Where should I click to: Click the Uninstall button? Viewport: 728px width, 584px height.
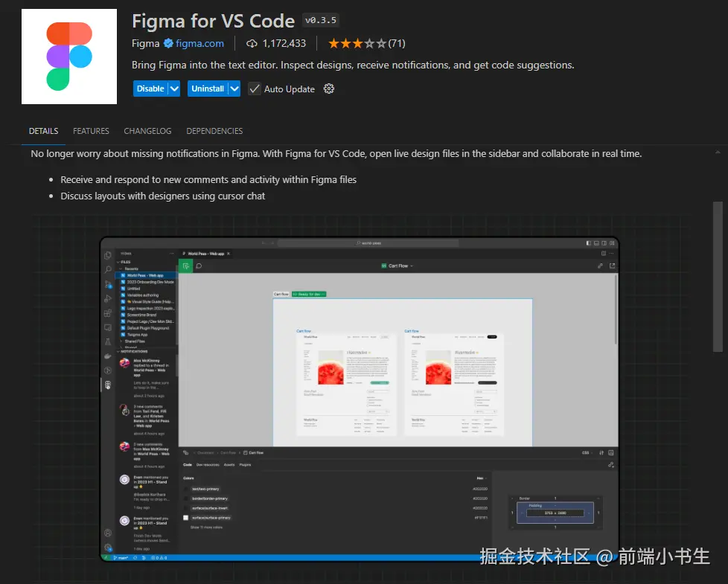208,89
